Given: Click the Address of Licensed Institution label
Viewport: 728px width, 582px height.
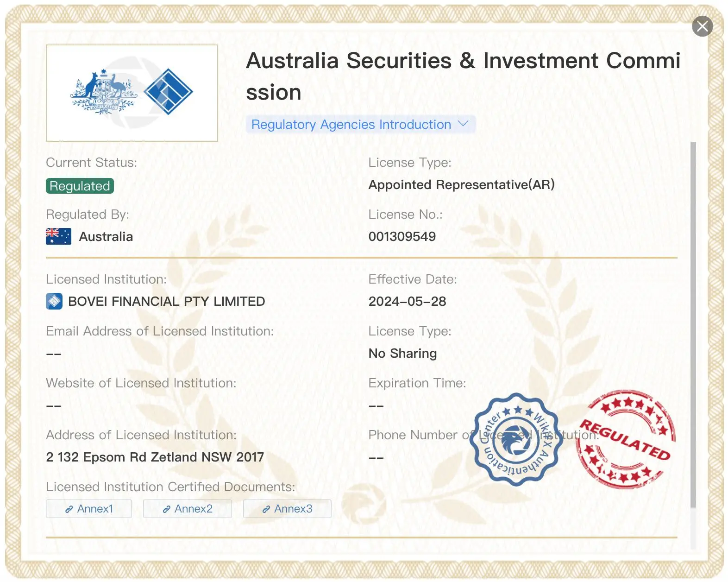Looking at the screenshot, I should tap(141, 435).
